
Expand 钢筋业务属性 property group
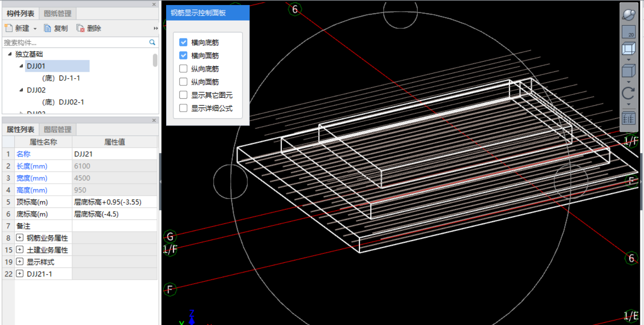[x=20, y=238]
